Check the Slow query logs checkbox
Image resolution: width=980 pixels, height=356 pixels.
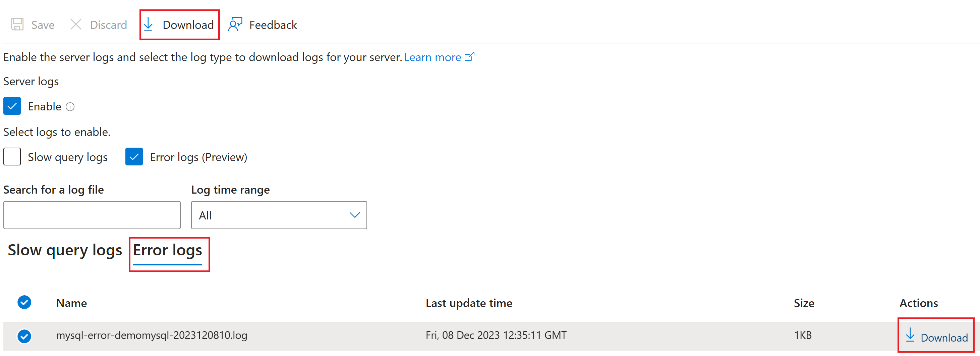(12, 157)
